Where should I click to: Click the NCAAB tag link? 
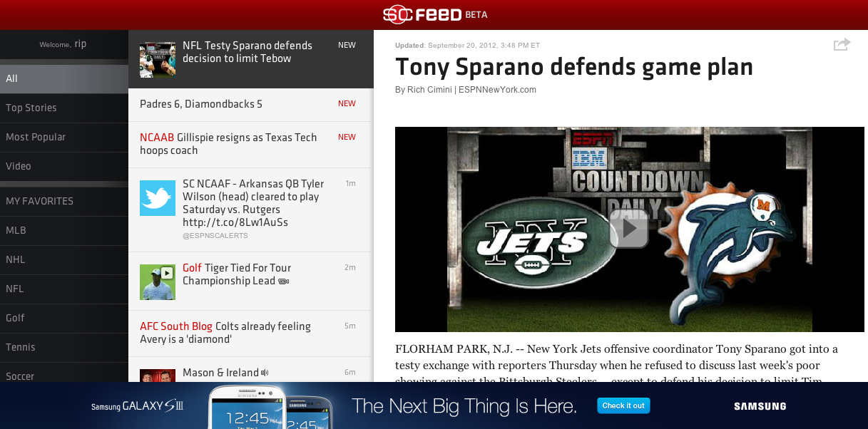(x=157, y=138)
